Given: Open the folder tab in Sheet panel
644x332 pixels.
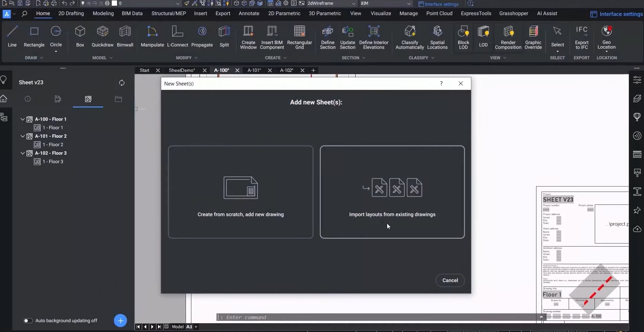Looking at the screenshot, I should coord(118,99).
